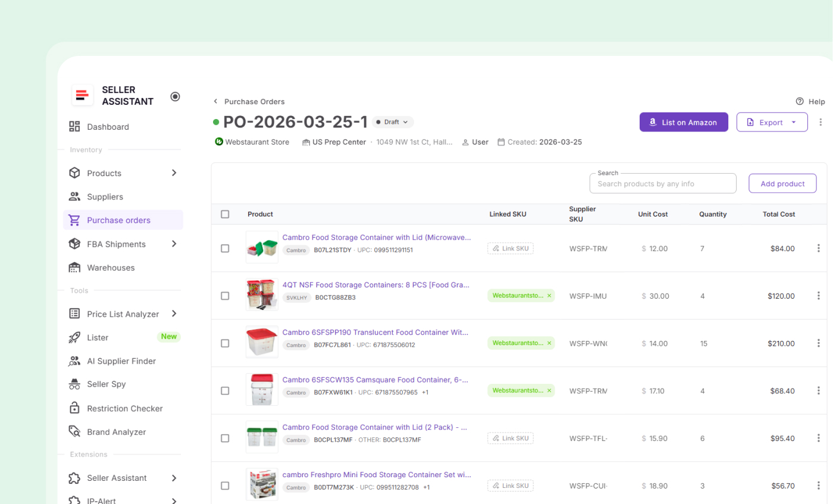Click the Dashboard grid icon in sidebar
This screenshot has width=833, height=504.
pos(74,127)
